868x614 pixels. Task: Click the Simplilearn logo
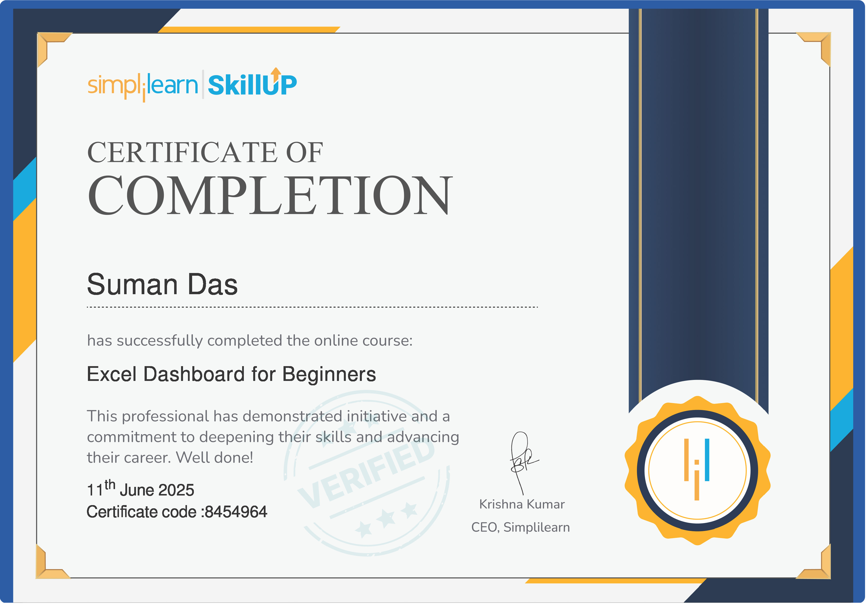pos(143,85)
